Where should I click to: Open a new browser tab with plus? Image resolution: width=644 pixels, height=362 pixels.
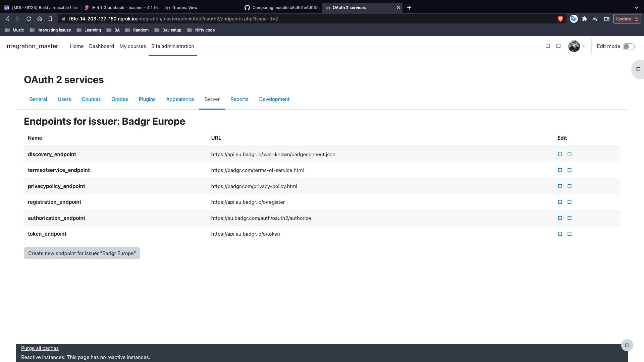(x=409, y=8)
